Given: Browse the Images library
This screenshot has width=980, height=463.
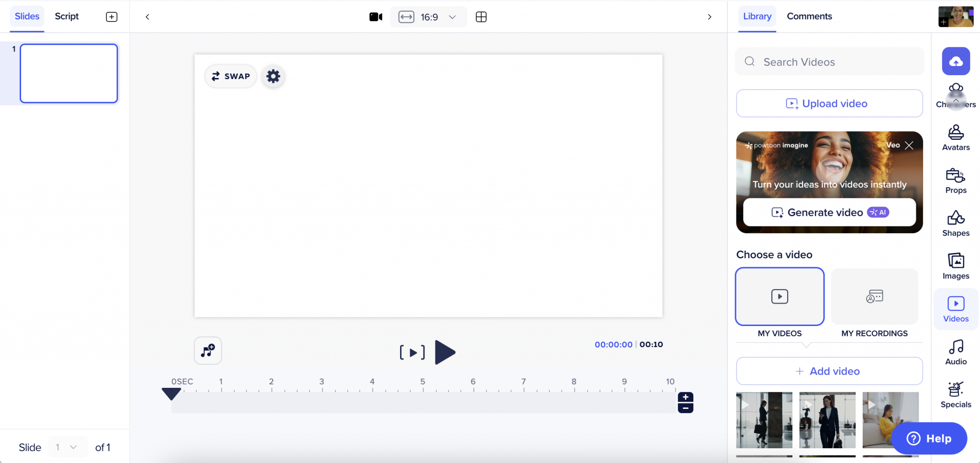Looking at the screenshot, I should [955, 266].
